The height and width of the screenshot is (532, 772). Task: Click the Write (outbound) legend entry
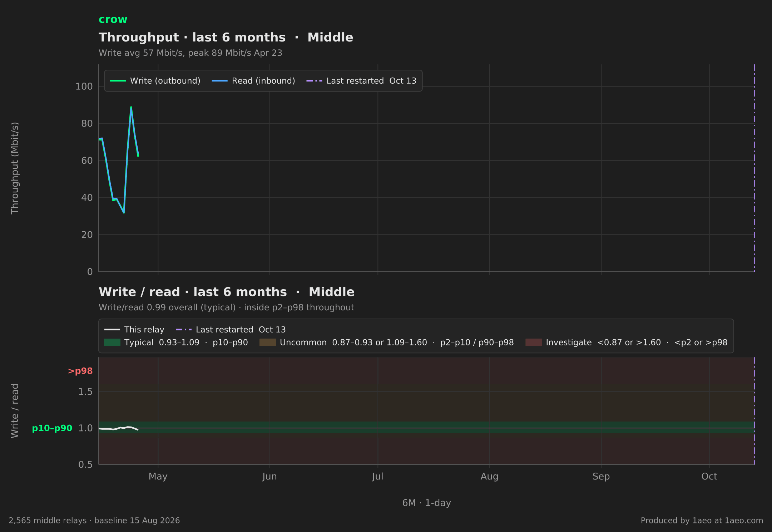coord(155,81)
